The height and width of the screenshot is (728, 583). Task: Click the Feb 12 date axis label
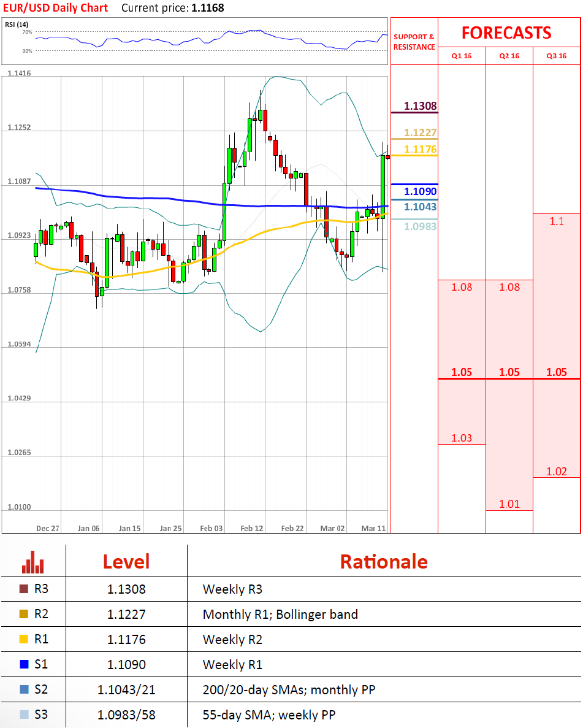251,528
